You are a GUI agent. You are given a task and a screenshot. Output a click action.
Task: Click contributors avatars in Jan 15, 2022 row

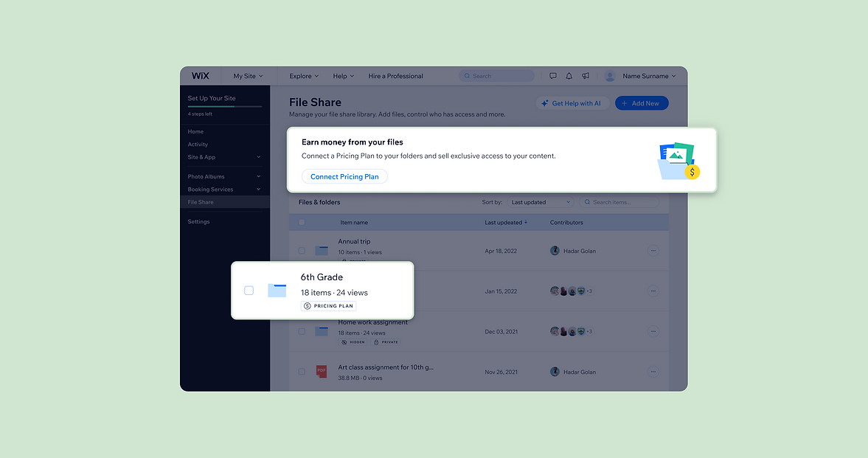pos(572,291)
